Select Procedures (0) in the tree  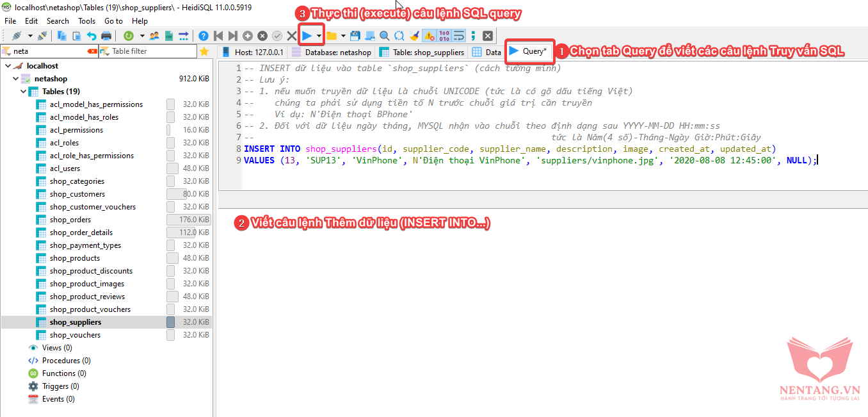tap(66, 361)
